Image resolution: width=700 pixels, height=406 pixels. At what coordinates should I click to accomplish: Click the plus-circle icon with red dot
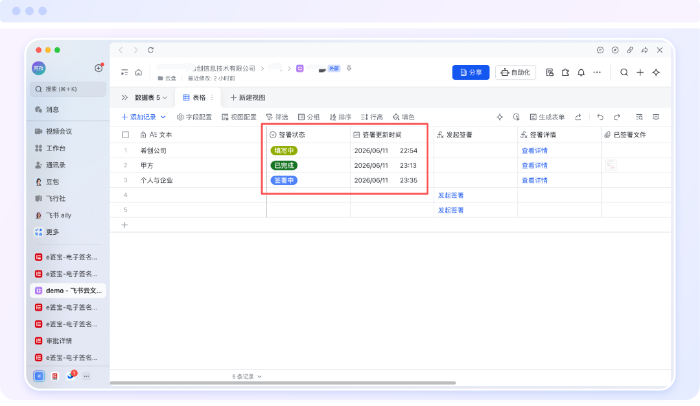coord(99,68)
